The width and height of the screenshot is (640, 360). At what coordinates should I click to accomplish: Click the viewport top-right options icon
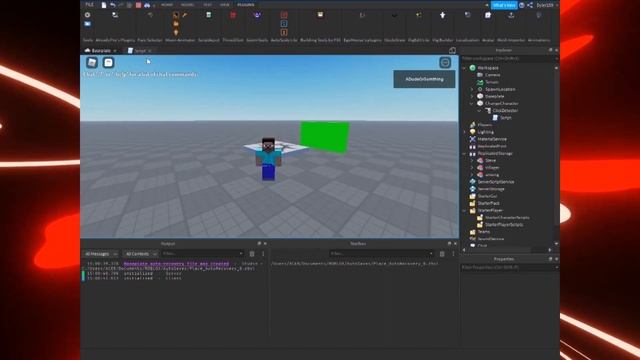tap(445, 62)
